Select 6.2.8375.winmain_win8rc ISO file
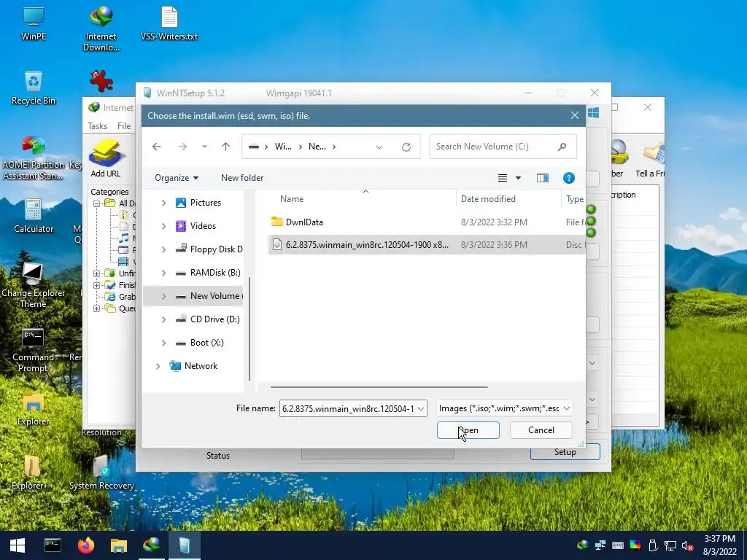 426,245
